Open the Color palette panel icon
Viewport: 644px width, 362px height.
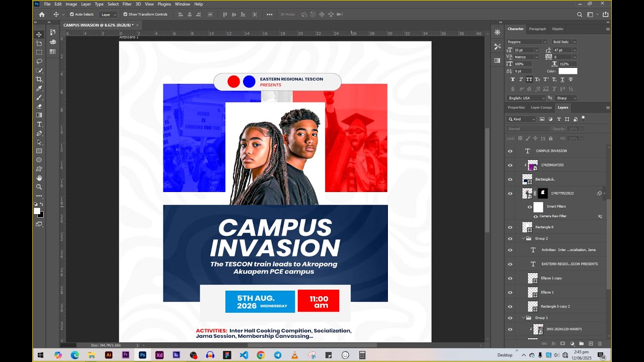53,42
